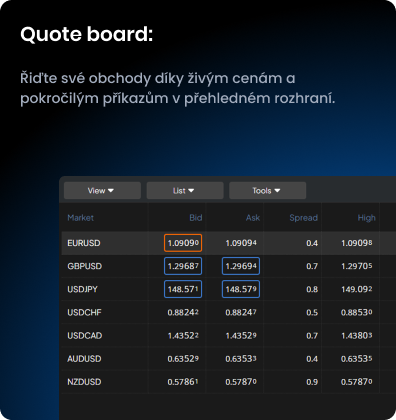
Task: Click the EURUSD ask price 1.09094
Action: tap(241, 243)
